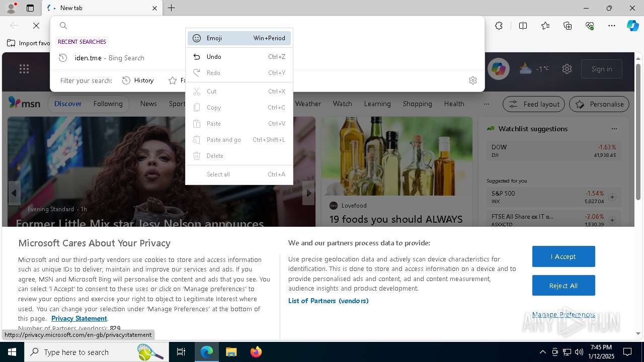Screen dimensions: 644x362
Task: Choose Cut in the context menu
Action: click(x=239, y=92)
